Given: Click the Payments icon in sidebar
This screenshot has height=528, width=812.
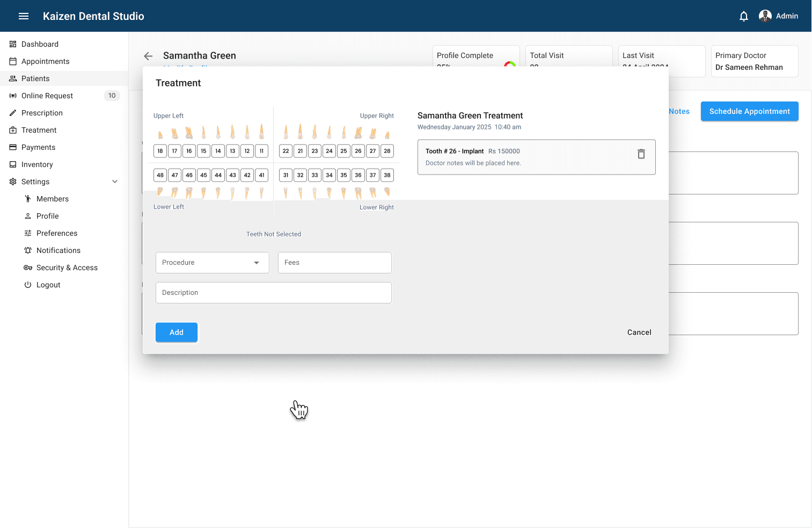Looking at the screenshot, I should [x=13, y=147].
